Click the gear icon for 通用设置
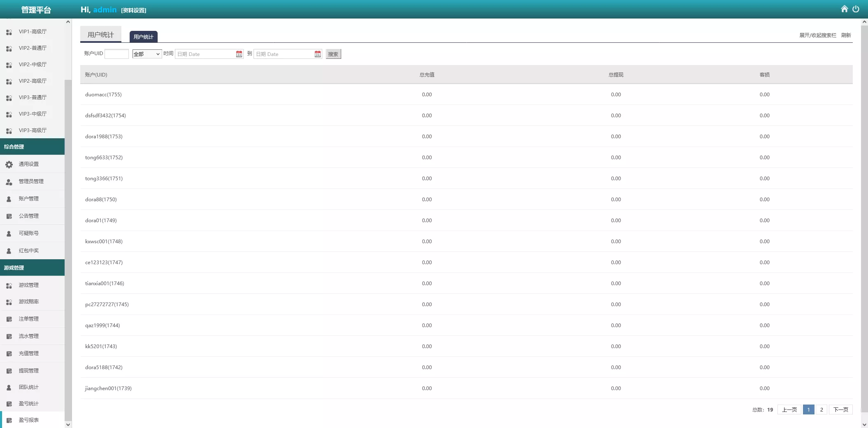This screenshot has height=428, width=868. tap(9, 164)
